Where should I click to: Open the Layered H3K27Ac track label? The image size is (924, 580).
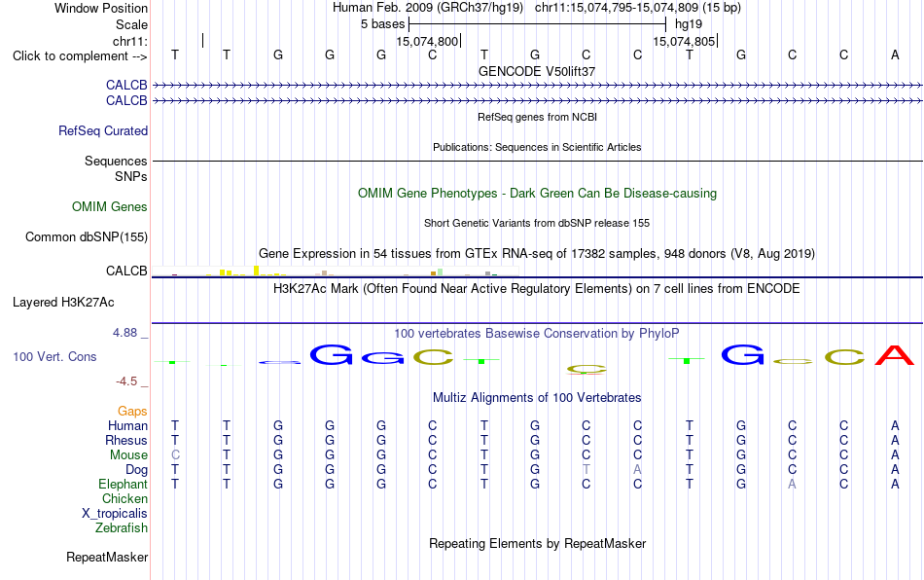pyautogui.click(x=63, y=303)
